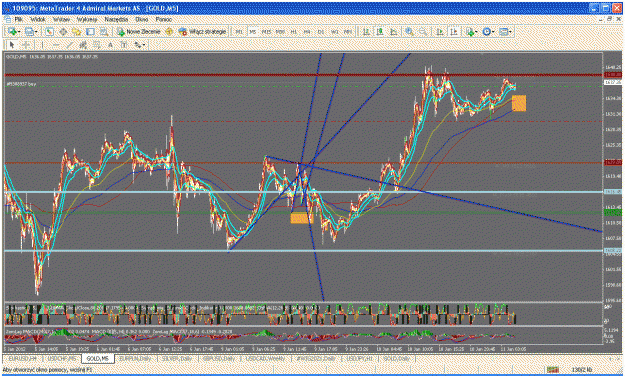The width and height of the screenshot is (625, 376).
Task: Expand the New Chart dropdown arrow
Action: pos(19,31)
